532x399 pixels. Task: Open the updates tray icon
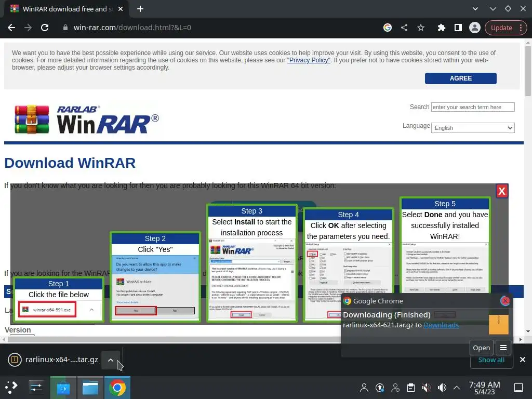380,388
